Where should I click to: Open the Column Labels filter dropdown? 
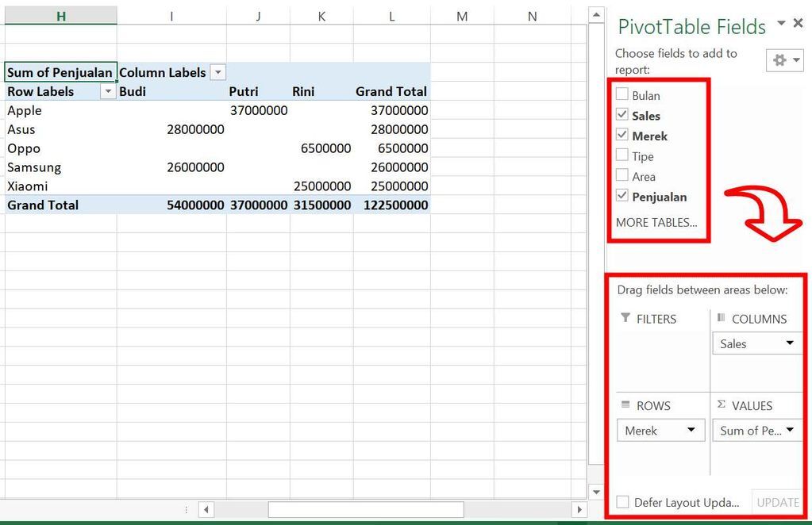217,72
